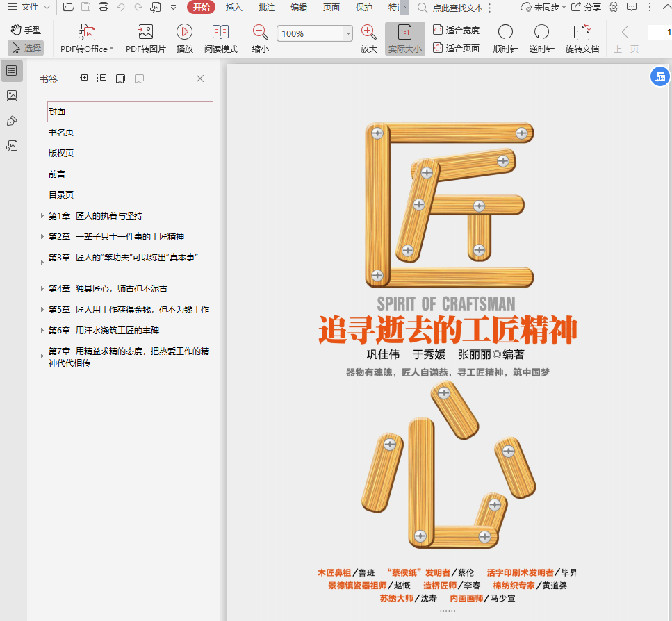
Task: Open the stamp/annotation sidebar icon
Action: tap(12, 121)
